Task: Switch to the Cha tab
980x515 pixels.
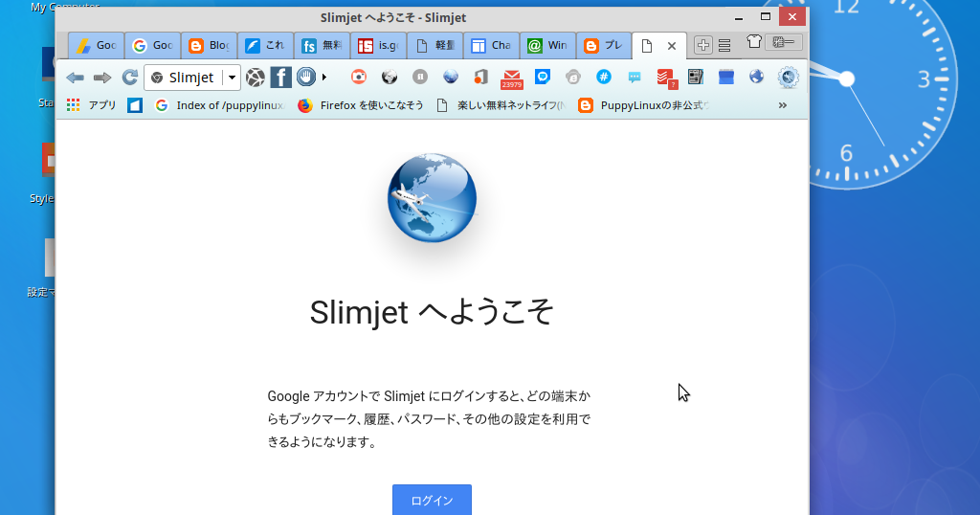Action: [x=491, y=46]
